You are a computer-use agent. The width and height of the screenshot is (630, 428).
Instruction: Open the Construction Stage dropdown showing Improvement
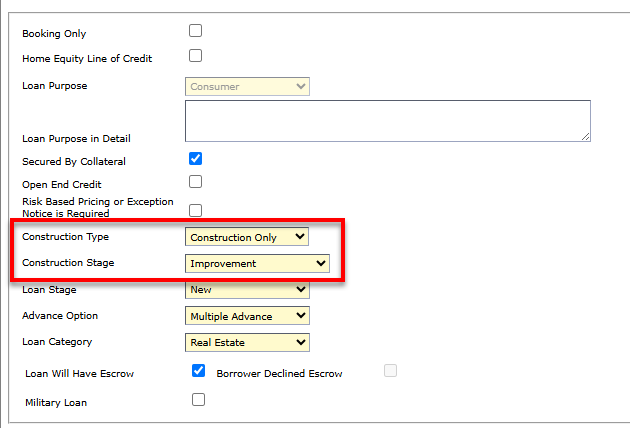[257, 263]
